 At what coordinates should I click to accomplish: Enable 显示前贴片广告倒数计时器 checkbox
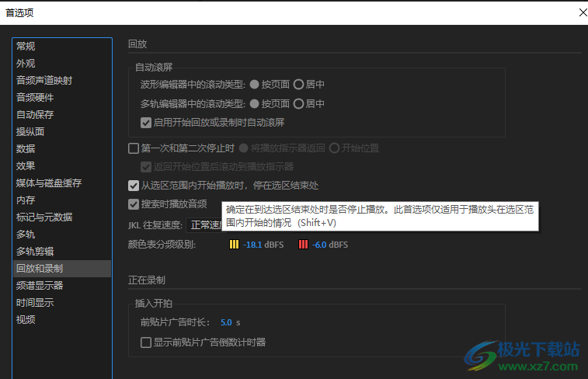146,342
